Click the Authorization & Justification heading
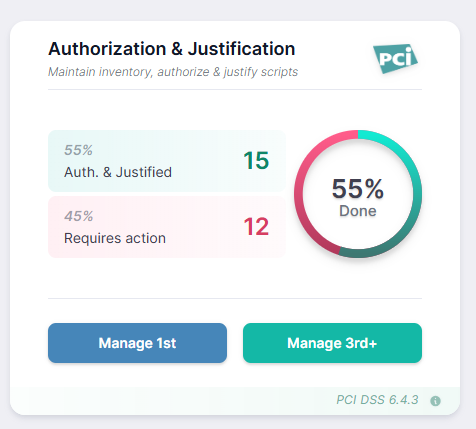The image size is (476, 429). point(172,49)
